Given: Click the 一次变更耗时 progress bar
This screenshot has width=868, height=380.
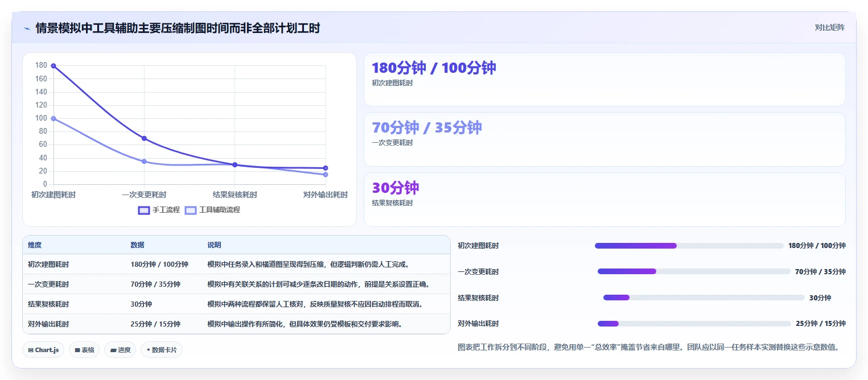Looking at the screenshot, I should coord(694,271).
